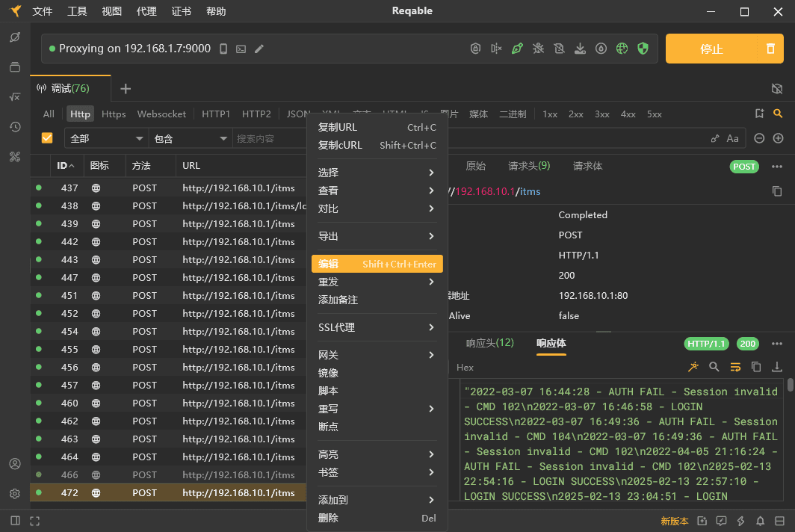
Task: Expand the 导出 submenu in context menu
Action: click(x=377, y=236)
